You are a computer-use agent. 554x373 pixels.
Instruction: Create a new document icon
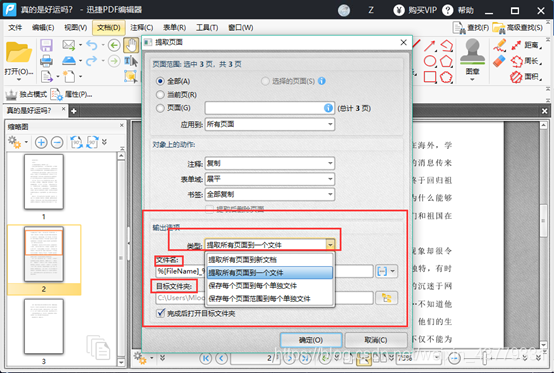[69, 76]
